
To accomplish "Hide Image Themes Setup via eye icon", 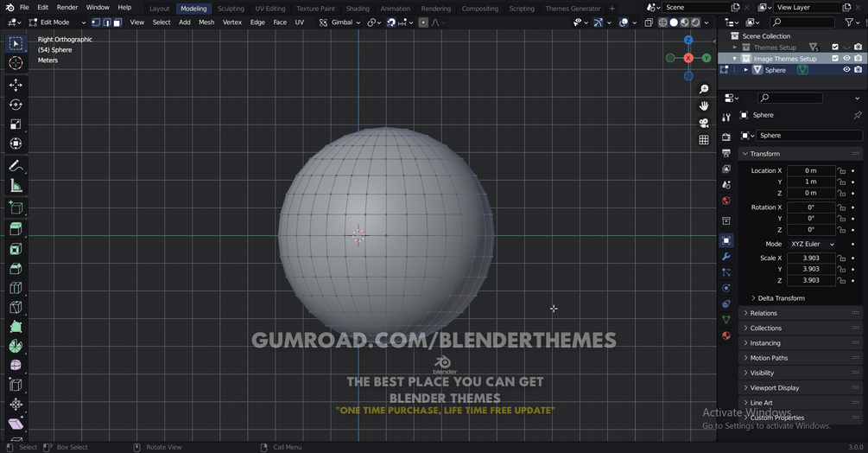I will point(846,58).
